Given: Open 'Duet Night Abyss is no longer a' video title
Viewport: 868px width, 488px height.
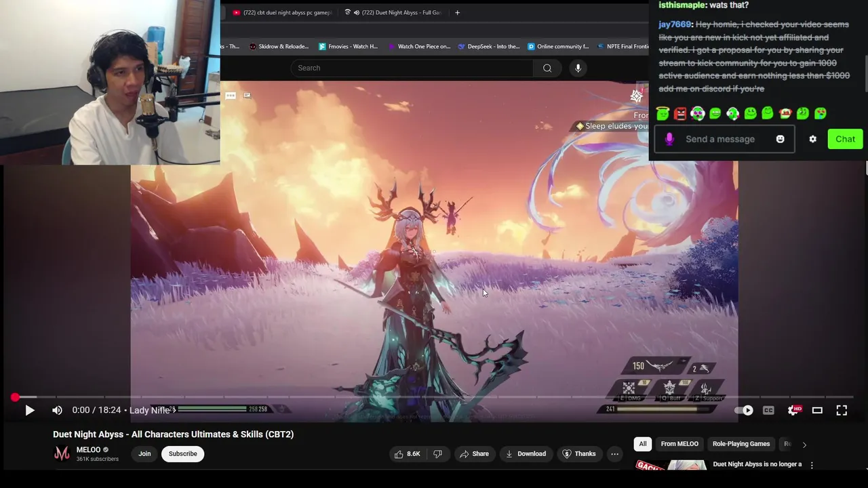Looking at the screenshot, I should point(757,464).
